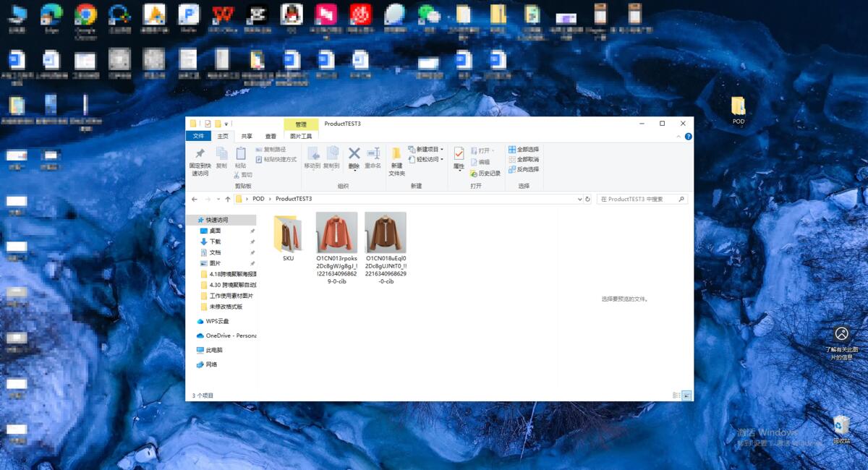The height and width of the screenshot is (470, 868).
Task: Open the View (查看) ribbon tab
Action: [x=271, y=136]
